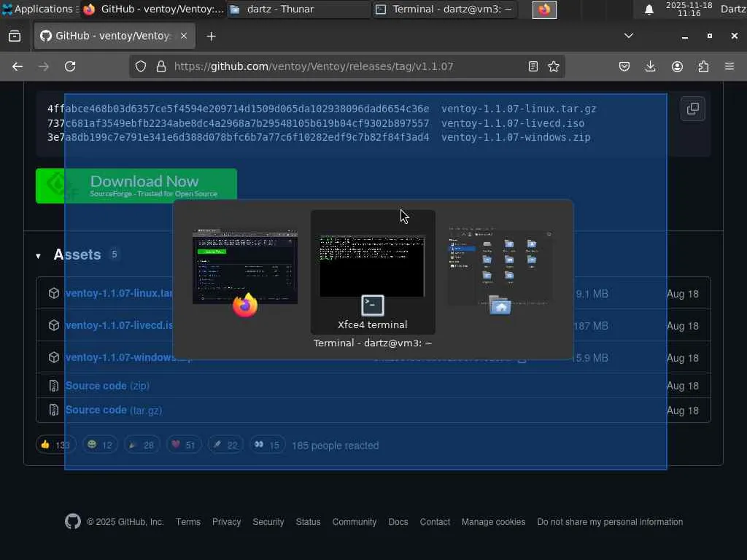The image size is (747, 560).
Task: Click Do not share my personal information
Action: tap(610, 522)
